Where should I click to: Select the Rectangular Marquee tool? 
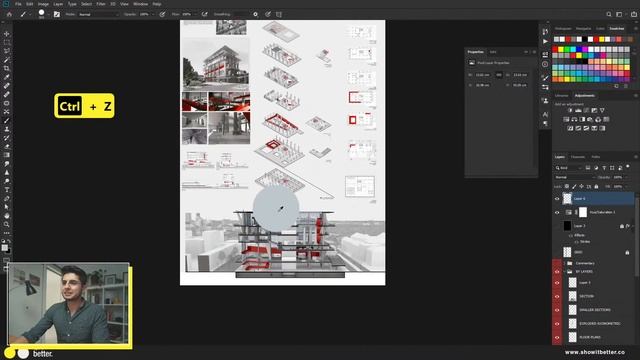pos(7,42)
